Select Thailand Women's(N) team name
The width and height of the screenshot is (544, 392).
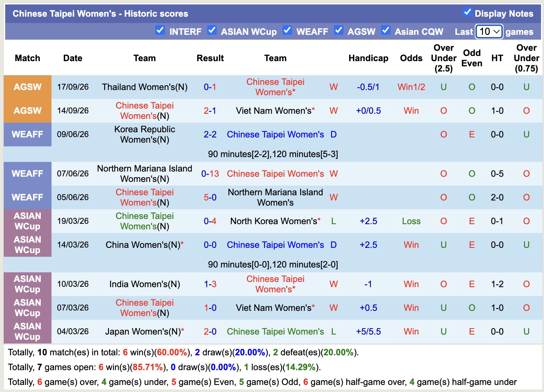tap(145, 87)
